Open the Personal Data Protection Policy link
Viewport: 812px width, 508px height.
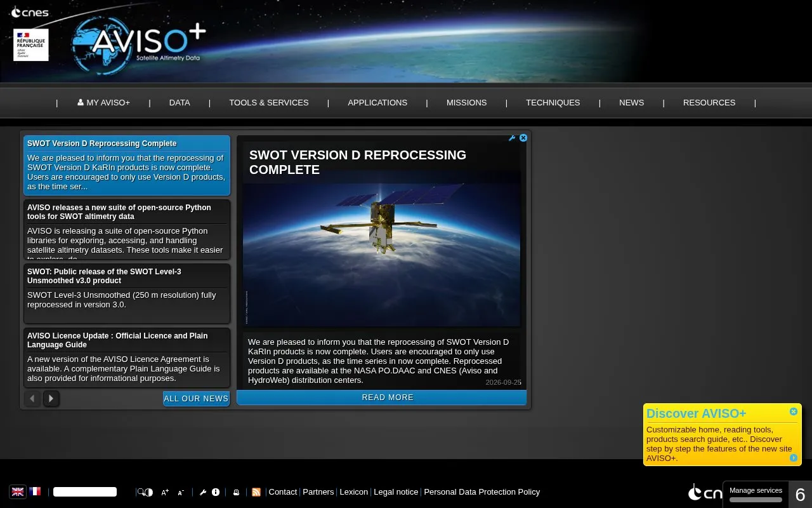(482, 492)
